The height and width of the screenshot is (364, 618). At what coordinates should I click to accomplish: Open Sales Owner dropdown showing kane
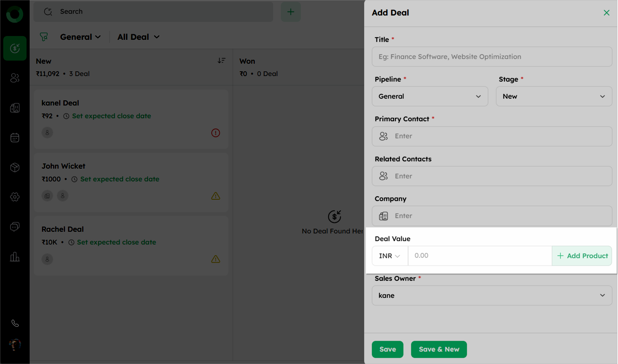click(x=492, y=295)
